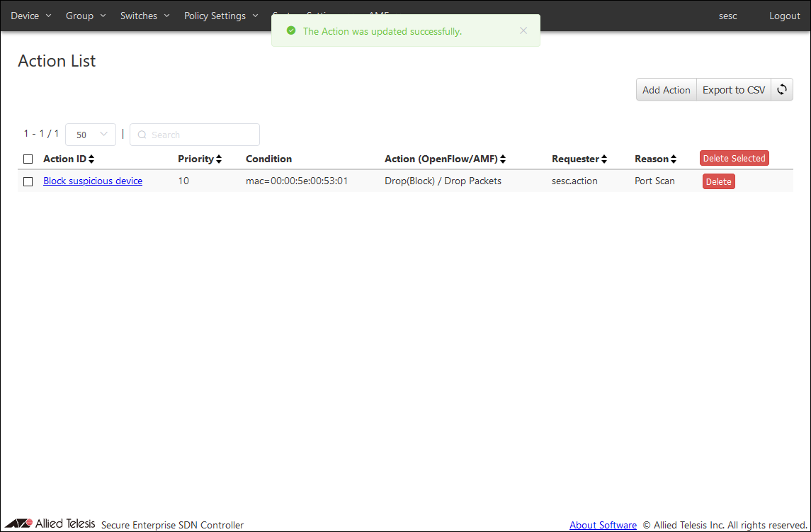This screenshot has width=811, height=532.
Task: Tick the select-all header checkbox
Action: [28, 159]
